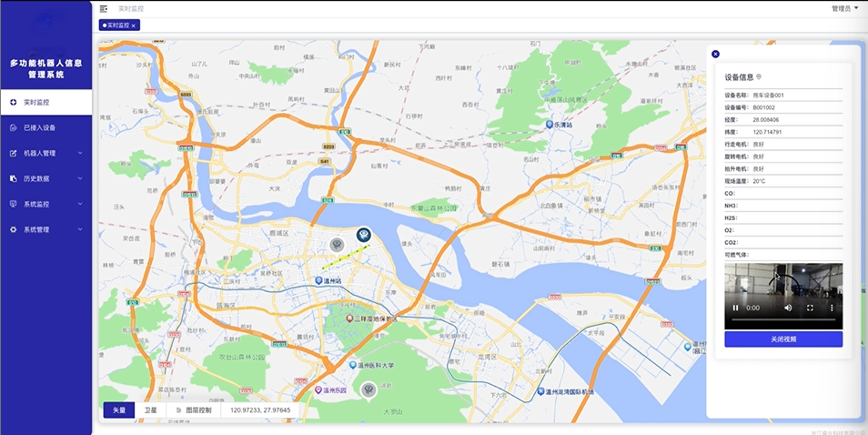Viewport: 868px width, 435px height.
Task: Click the video progress bar
Action: (783, 321)
